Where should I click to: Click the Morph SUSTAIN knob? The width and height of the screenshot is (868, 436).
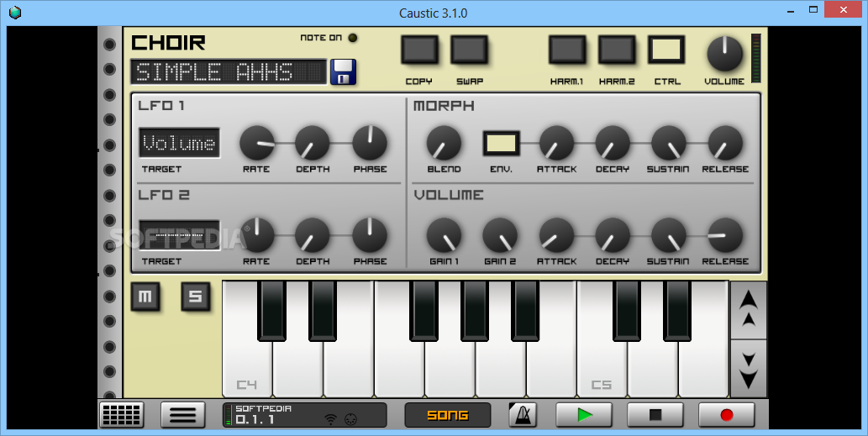[x=668, y=143]
